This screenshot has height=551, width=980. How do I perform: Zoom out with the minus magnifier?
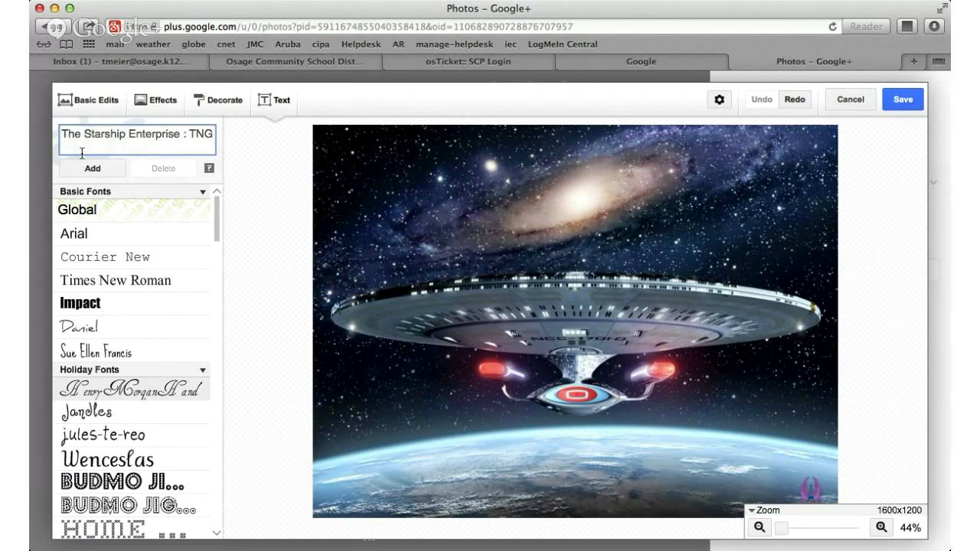coord(759,527)
